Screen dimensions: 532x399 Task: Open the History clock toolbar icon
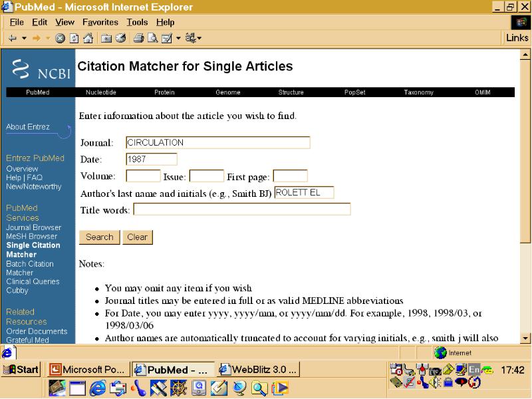(121, 38)
